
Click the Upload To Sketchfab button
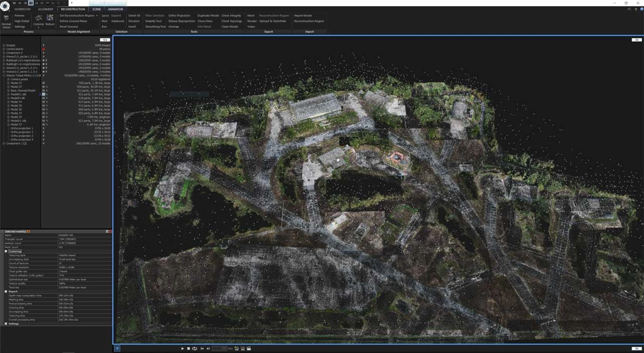coord(272,21)
